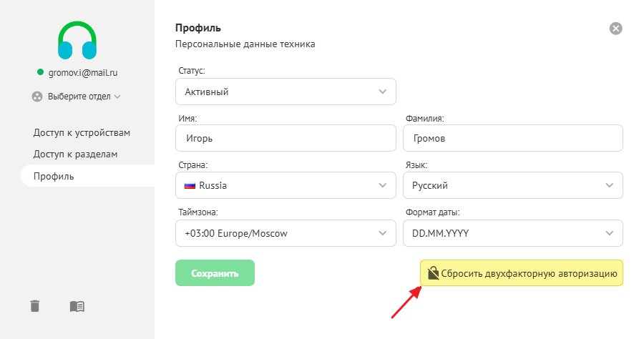644x339 pixels.
Task: Open the Статус dropdown
Action: pos(286,92)
